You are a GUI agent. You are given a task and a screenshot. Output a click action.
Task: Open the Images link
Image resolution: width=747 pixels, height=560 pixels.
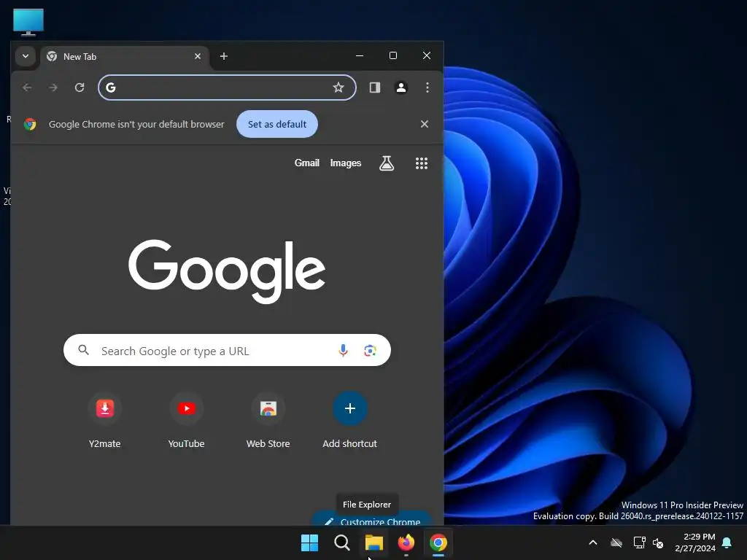tap(345, 163)
